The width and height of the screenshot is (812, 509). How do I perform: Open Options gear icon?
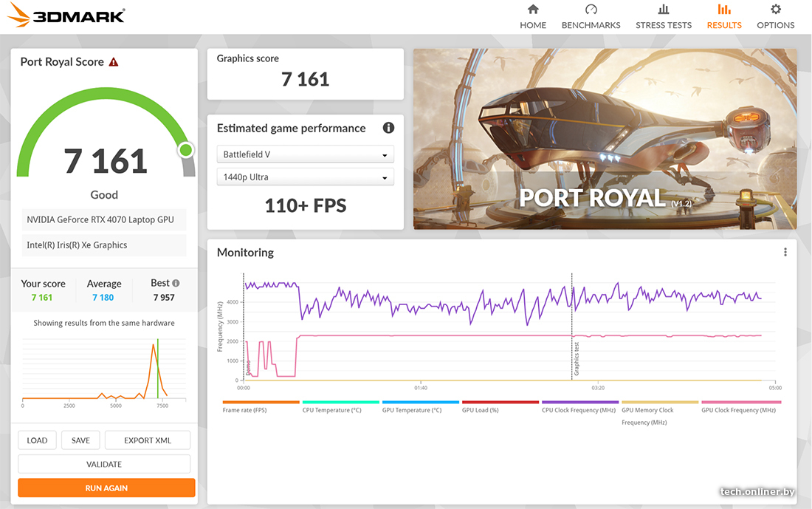pyautogui.click(x=775, y=10)
